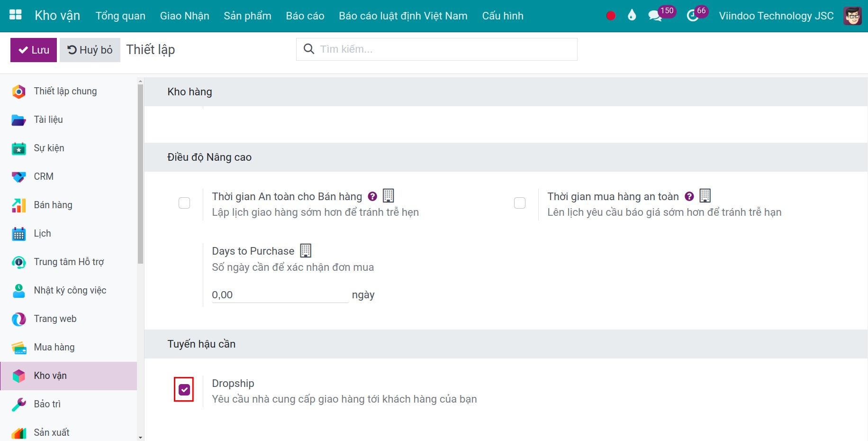Click the search magnifier icon
Viewport: 868px width, 441px height.
point(309,49)
